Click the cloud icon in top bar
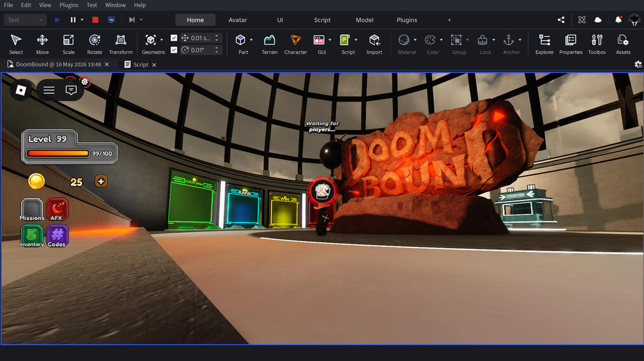The width and height of the screenshot is (644, 361). [x=598, y=20]
